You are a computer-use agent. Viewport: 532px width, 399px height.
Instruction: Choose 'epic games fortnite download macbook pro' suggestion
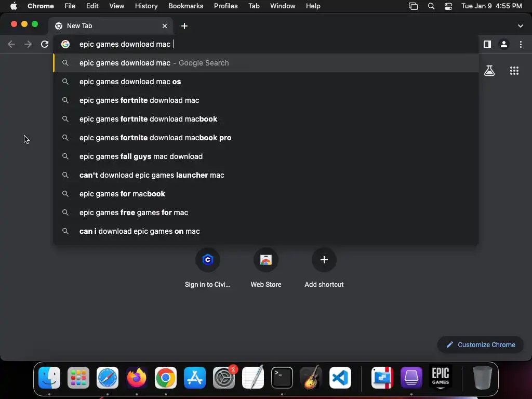[x=266, y=137]
